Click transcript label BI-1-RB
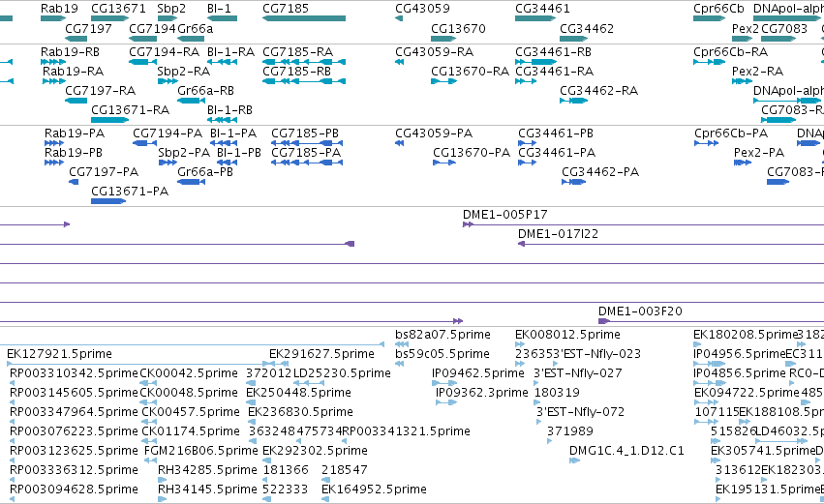 click(x=229, y=110)
